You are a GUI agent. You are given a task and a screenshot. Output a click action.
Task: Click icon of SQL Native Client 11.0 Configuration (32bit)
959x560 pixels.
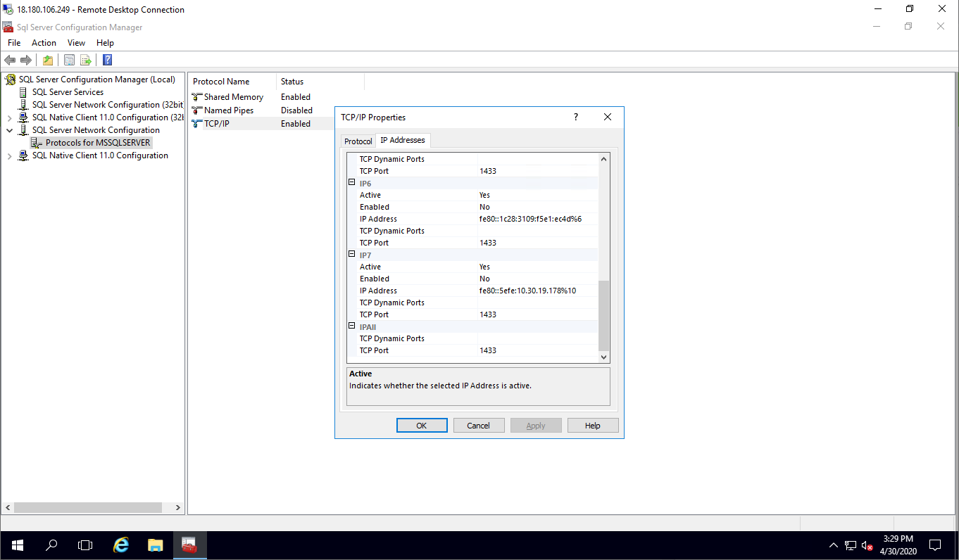point(23,117)
